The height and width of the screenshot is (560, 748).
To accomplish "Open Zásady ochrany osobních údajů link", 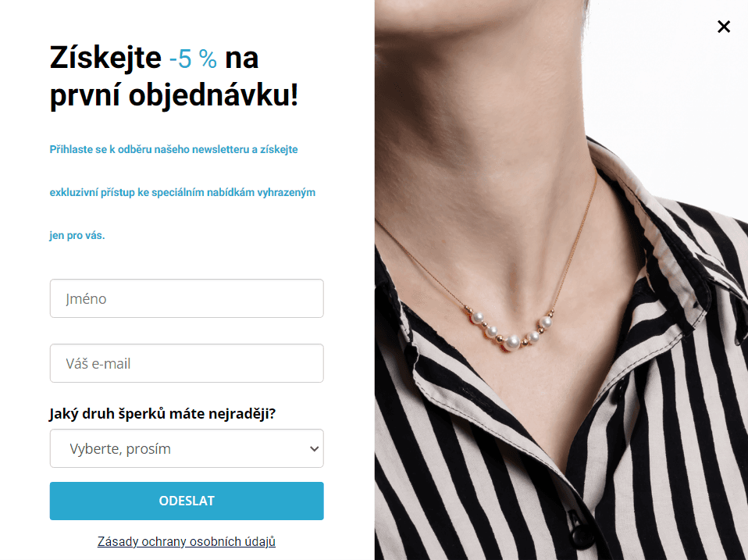I will click(x=187, y=542).
